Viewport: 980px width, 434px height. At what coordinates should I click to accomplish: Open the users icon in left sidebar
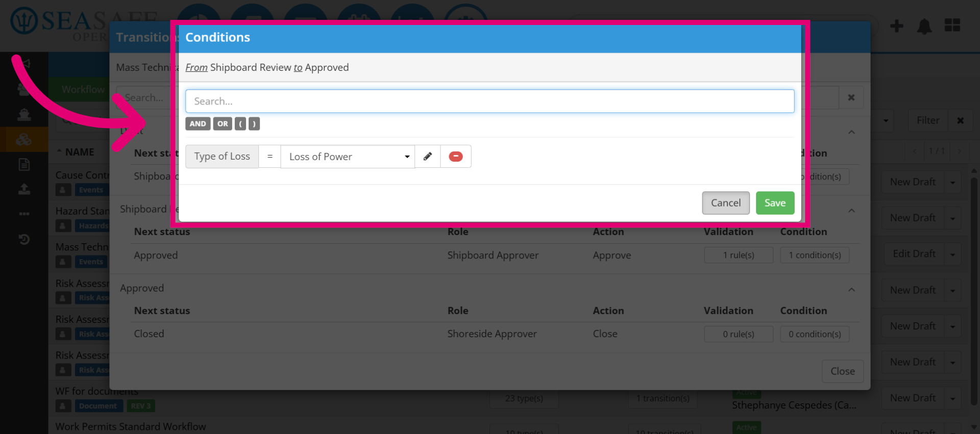click(x=24, y=89)
